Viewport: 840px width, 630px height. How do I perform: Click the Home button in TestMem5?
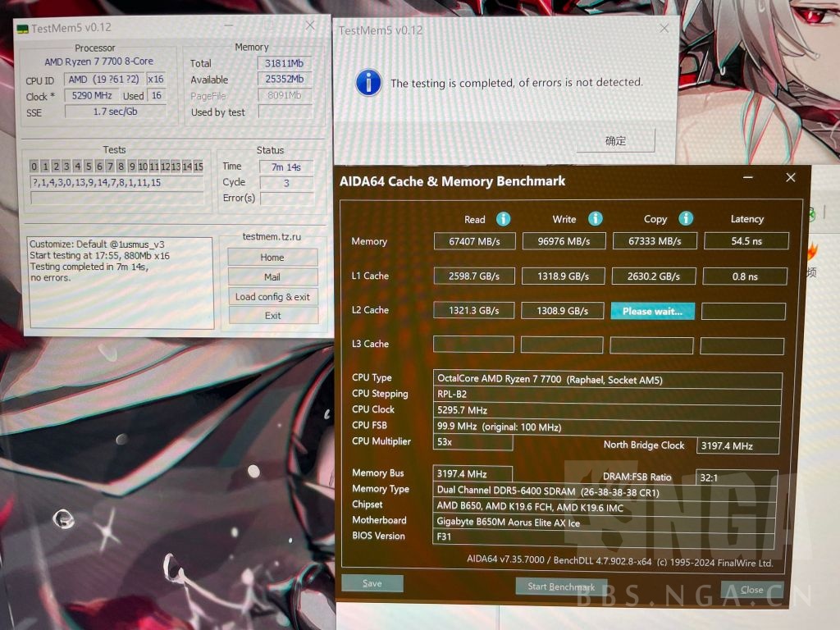(272, 257)
